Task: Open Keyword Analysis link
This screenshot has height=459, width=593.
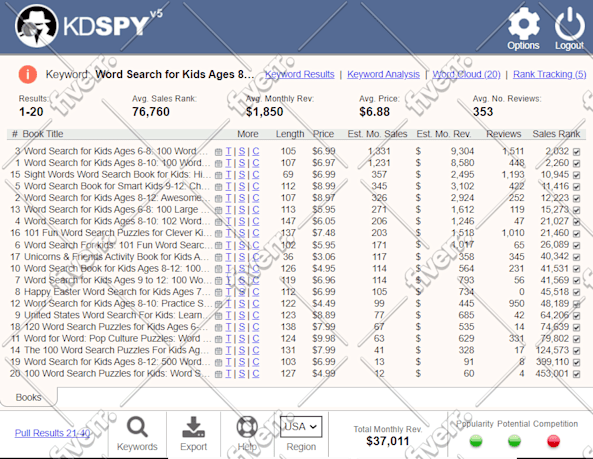Action: pyautogui.click(x=383, y=74)
